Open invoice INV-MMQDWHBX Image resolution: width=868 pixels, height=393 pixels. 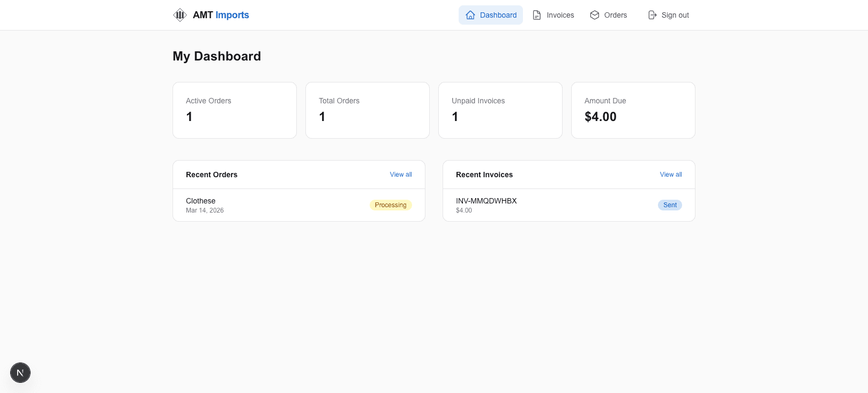pyautogui.click(x=569, y=205)
